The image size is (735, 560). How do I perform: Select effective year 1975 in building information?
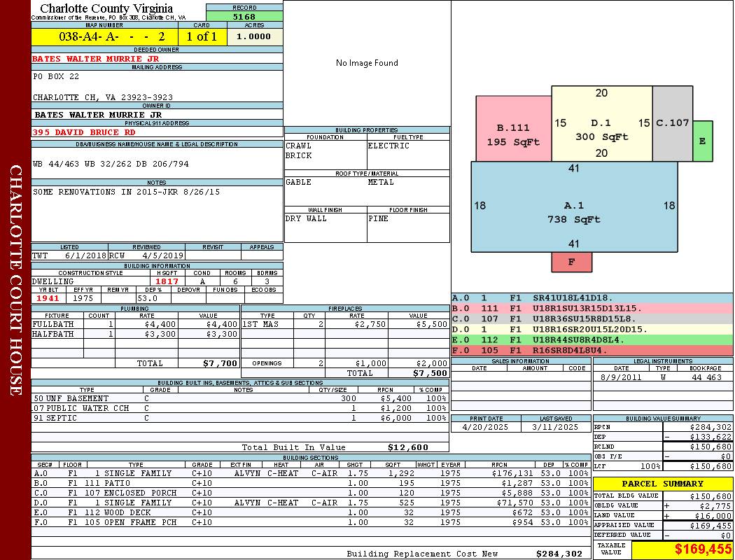point(83,298)
